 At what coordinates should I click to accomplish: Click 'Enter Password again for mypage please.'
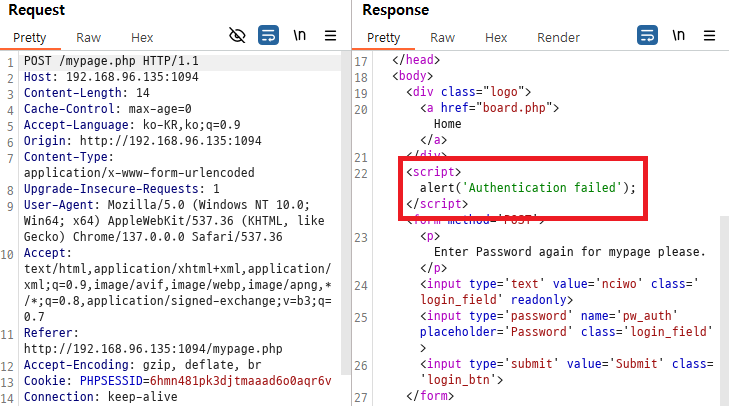point(570,252)
